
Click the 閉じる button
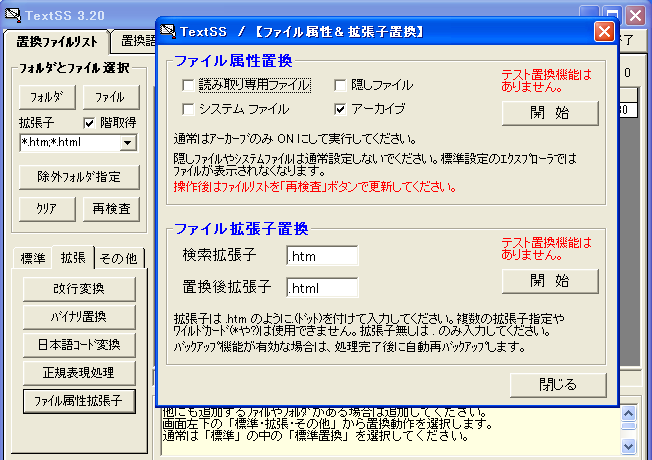click(x=558, y=385)
